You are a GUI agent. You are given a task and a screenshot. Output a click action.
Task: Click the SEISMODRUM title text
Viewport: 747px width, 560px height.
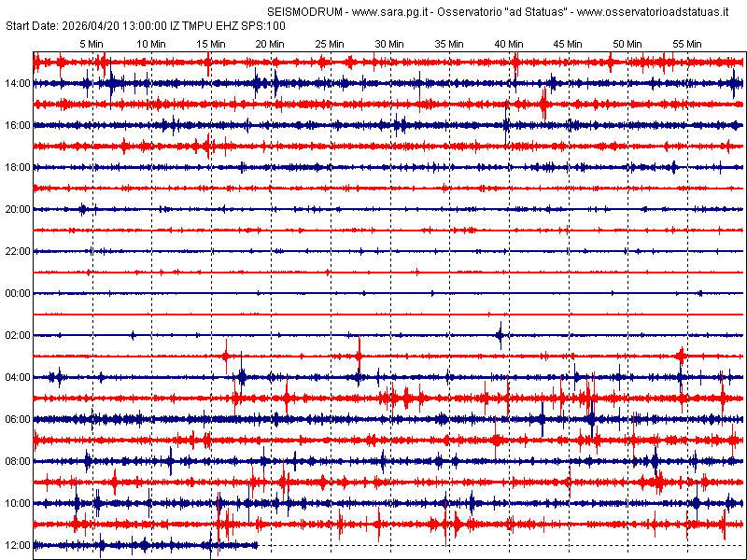293,12
